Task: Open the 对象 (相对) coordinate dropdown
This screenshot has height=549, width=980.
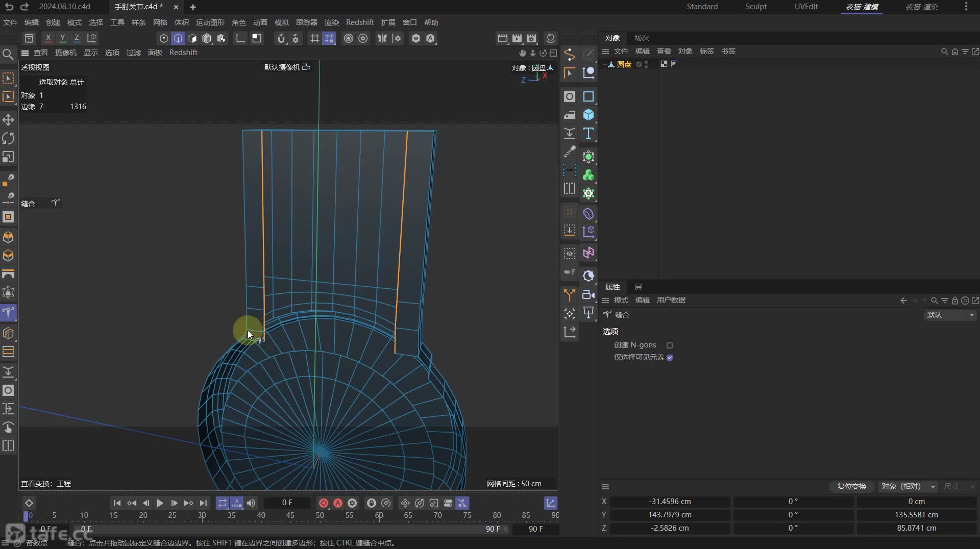Action: [908, 486]
